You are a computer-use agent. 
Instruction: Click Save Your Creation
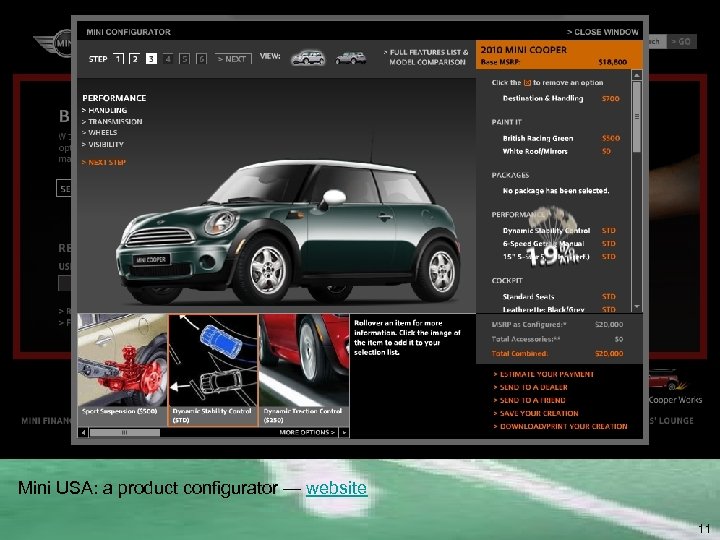536,413
